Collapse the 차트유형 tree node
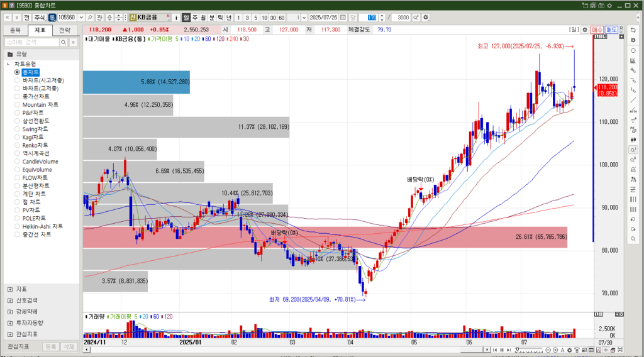Screen dimensions: 644x357 click(8, 64)
